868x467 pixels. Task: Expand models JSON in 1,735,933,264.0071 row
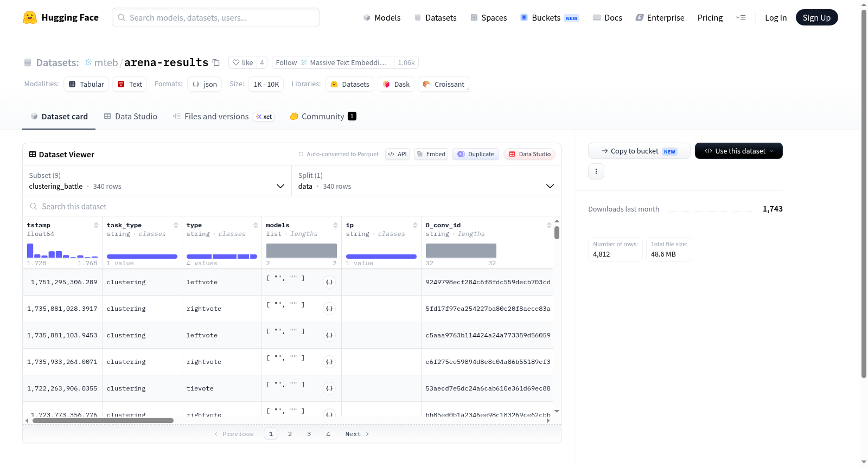point(329,362)
